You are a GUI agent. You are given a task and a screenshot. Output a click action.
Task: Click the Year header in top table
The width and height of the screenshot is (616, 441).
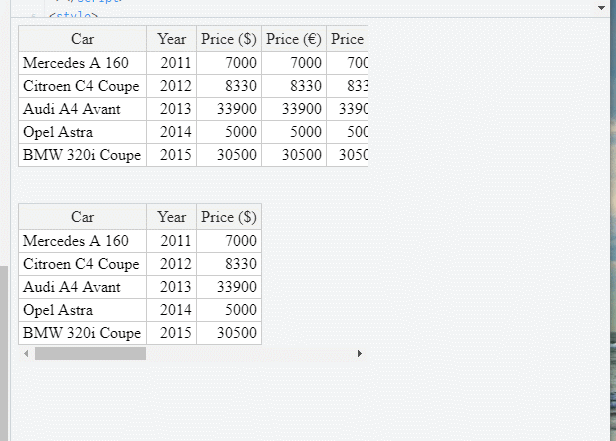[172, 39]
